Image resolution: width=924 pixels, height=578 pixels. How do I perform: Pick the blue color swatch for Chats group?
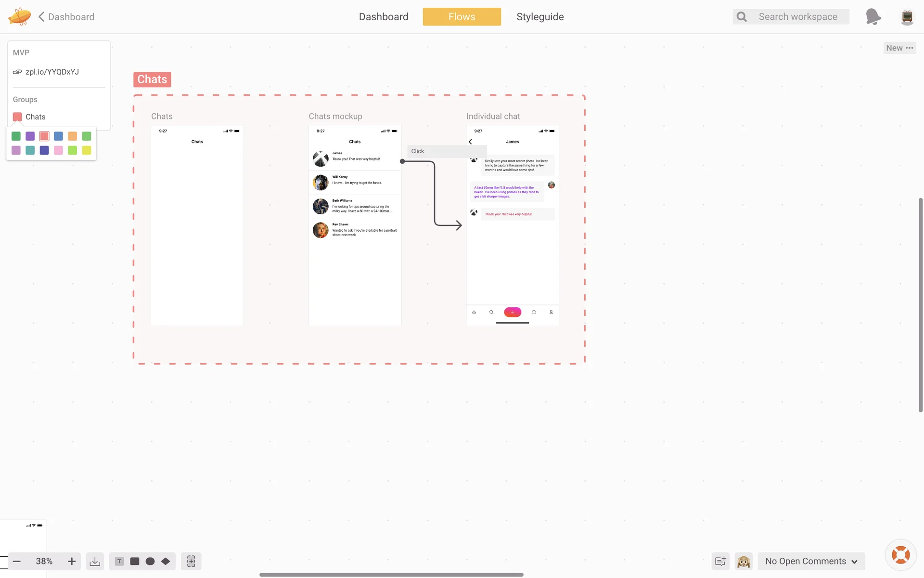[x=58, y=136]
